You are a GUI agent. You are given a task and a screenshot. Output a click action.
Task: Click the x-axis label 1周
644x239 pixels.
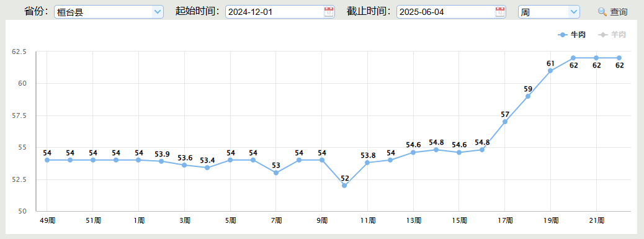[x=139, y=220]
